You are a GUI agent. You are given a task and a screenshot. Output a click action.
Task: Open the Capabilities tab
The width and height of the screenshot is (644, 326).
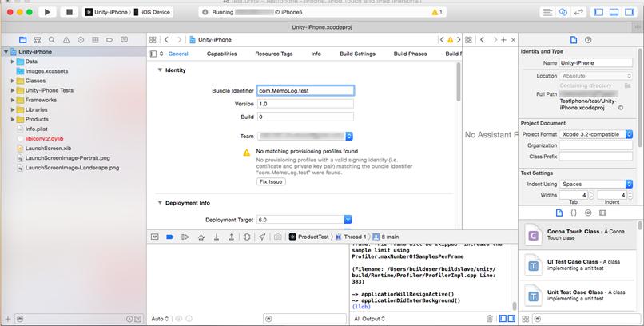pyautogui.click(x=221, y=54)
